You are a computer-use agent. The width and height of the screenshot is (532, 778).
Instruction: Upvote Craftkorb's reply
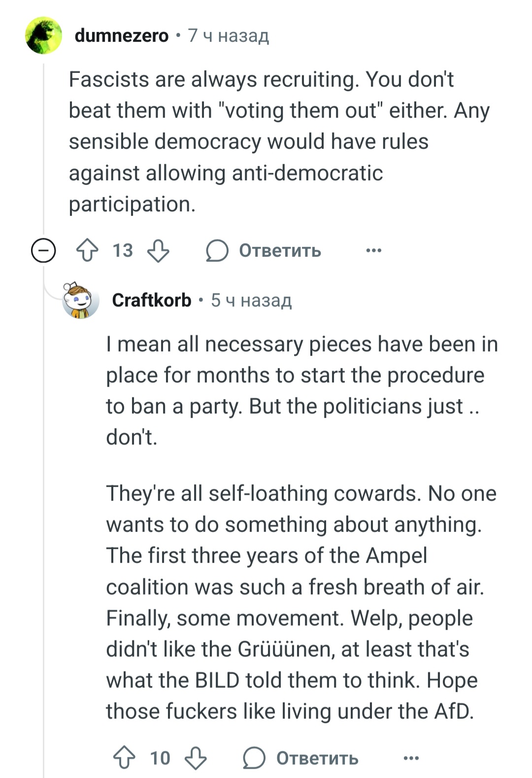[x=124, y=758]
